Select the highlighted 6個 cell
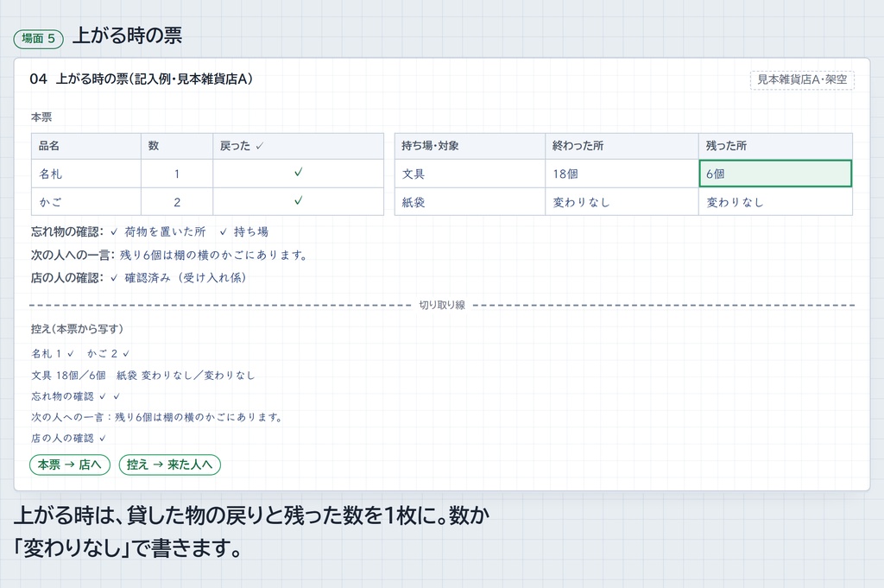The height and width of the screenshot is (588, 884). pyautogui.click(x=775, y=174)
